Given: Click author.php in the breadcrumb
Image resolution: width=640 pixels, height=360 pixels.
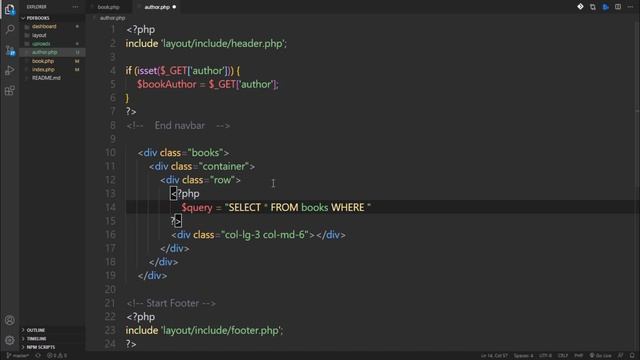Looking at the screenshot, I should 112,18.
